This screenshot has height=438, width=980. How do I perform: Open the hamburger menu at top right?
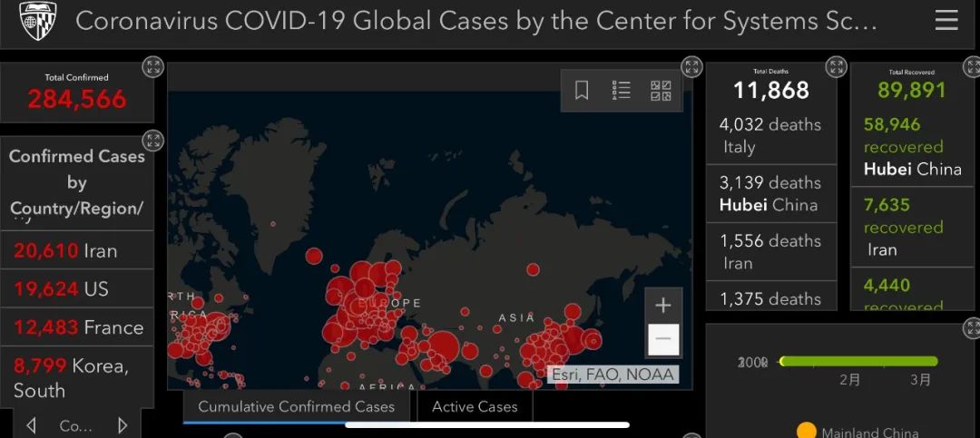click(x=946, y=21)
